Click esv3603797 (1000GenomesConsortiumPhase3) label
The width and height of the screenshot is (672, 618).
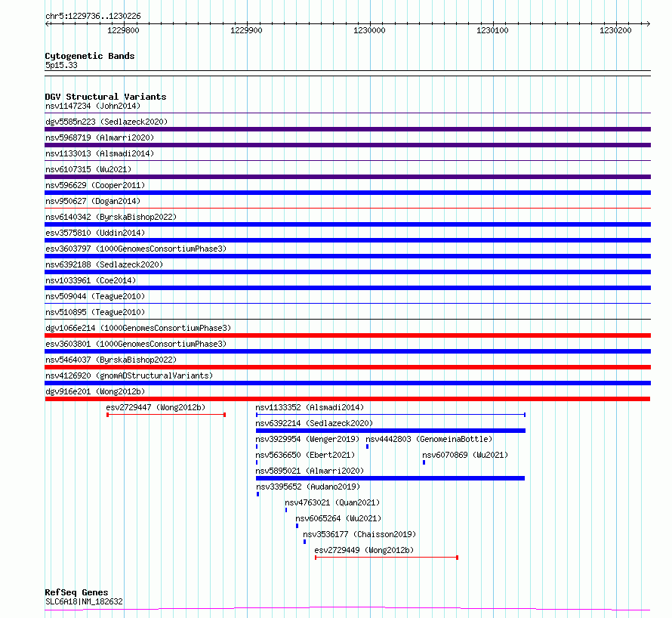[136, 249]
